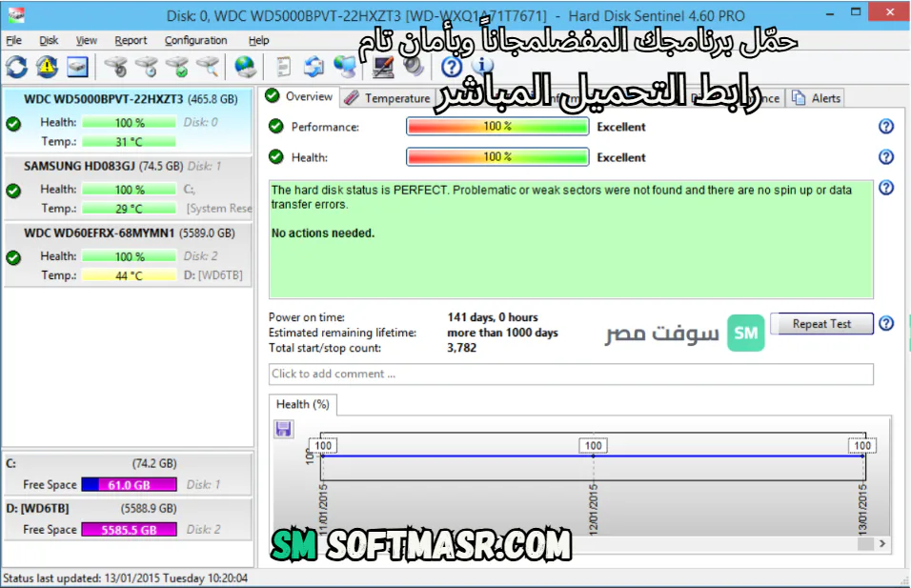
Task: Click the send email envelope icon
Action: pyautogui.click(x=314, y=68)
